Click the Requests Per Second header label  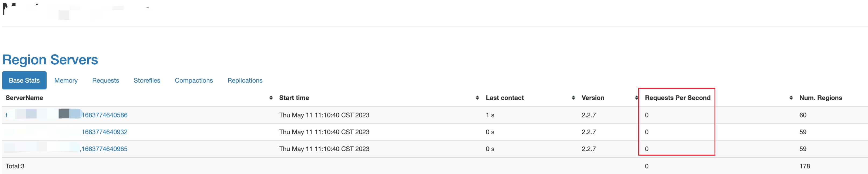(x=677, y=98)
